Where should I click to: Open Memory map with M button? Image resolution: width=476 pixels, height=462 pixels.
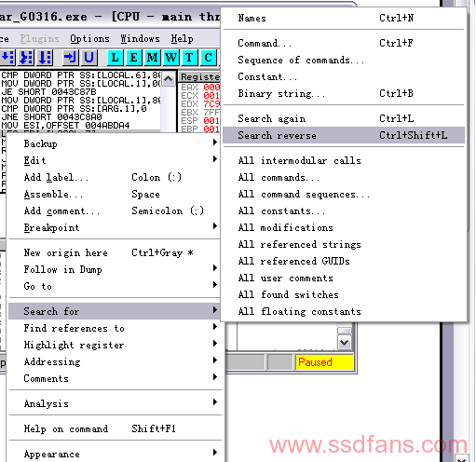(153, 58)
